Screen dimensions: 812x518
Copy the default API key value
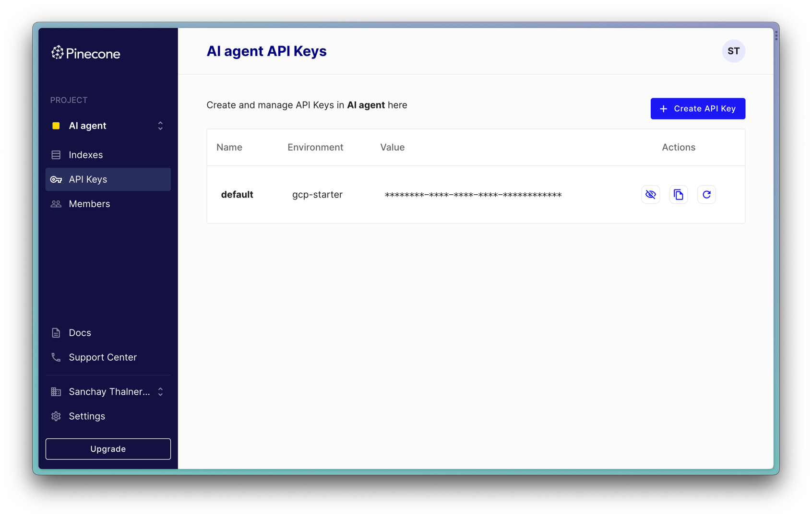[x=679, y=195]
